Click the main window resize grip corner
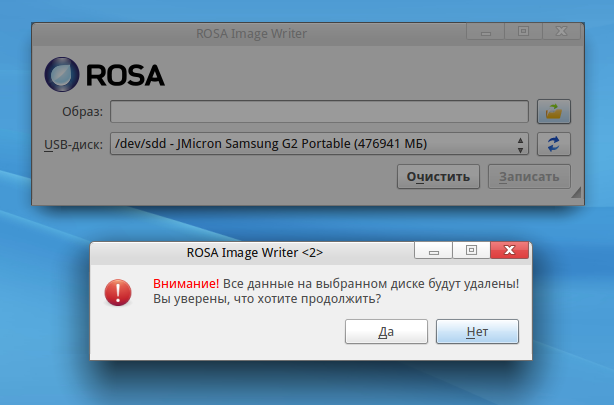The image size is (614, 405). (576, 193)
